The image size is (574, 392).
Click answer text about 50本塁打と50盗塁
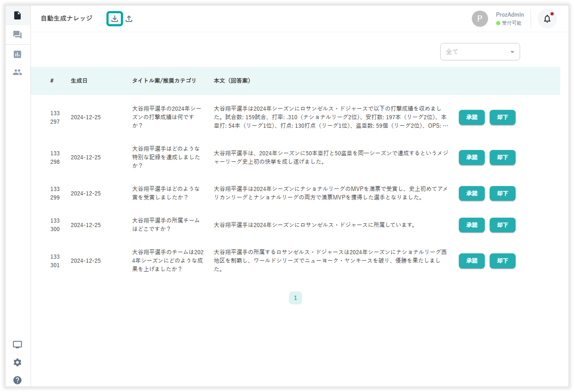point(331,157)
